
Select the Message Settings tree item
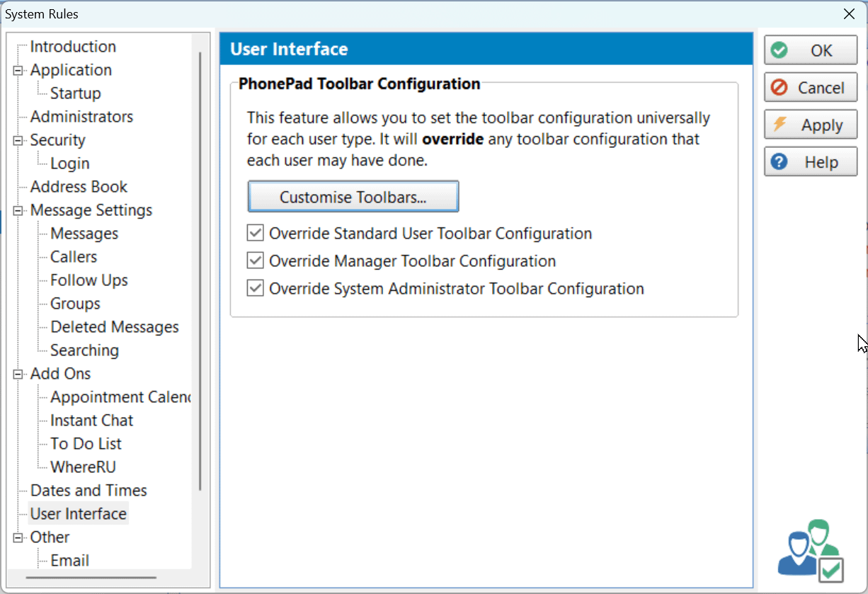pos(91,210)
